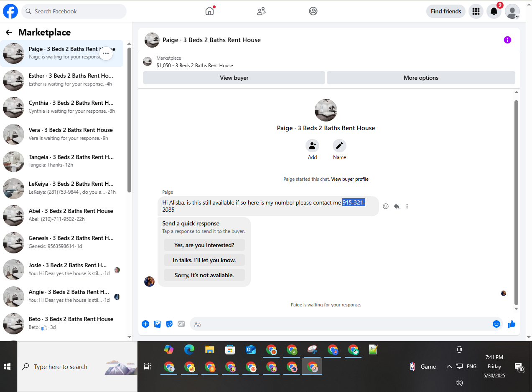Send a thumbs-up like
The height and width of the screenshot is (392, 532).
(x=512, y=324)
